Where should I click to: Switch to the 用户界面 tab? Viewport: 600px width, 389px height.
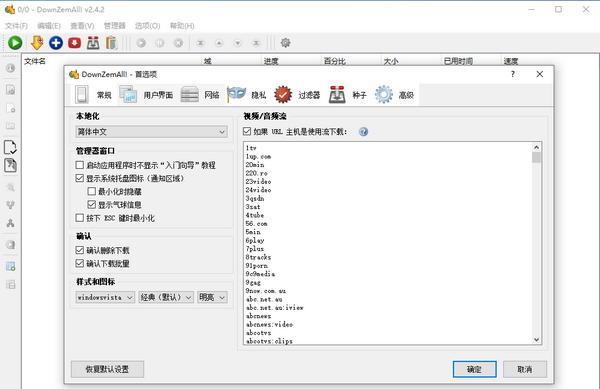[x=146, y=94]
